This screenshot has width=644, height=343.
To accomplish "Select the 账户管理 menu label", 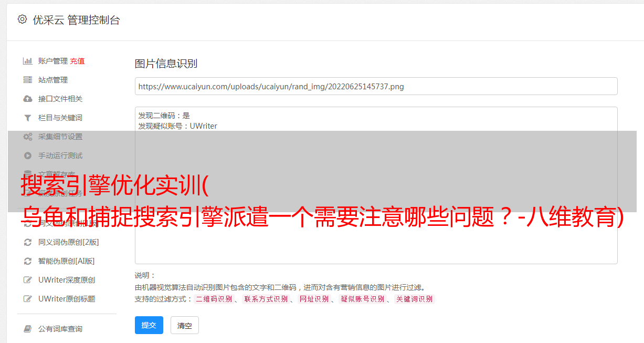I will coord(53,61).
